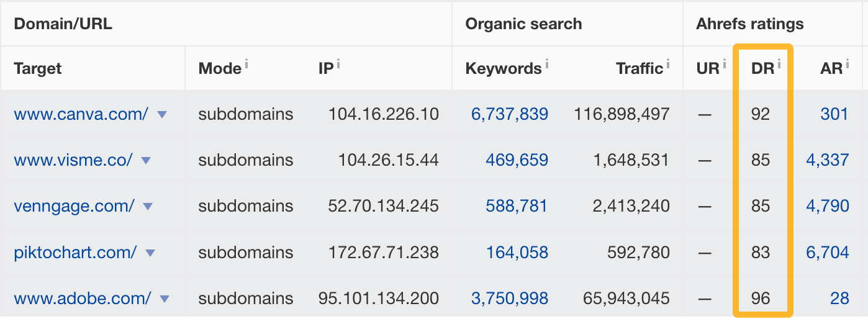Expand the www.adobe.com dropdown arrow
The image size is (868, 319).
coord(165,299)
